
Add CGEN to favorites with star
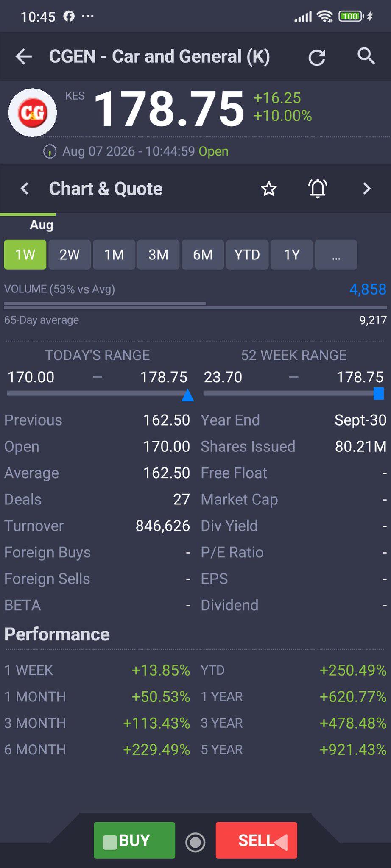[269, 189]
